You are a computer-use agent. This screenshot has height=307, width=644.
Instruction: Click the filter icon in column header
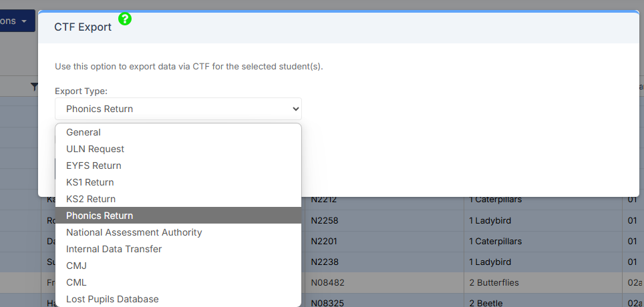(x=35, y=86)
